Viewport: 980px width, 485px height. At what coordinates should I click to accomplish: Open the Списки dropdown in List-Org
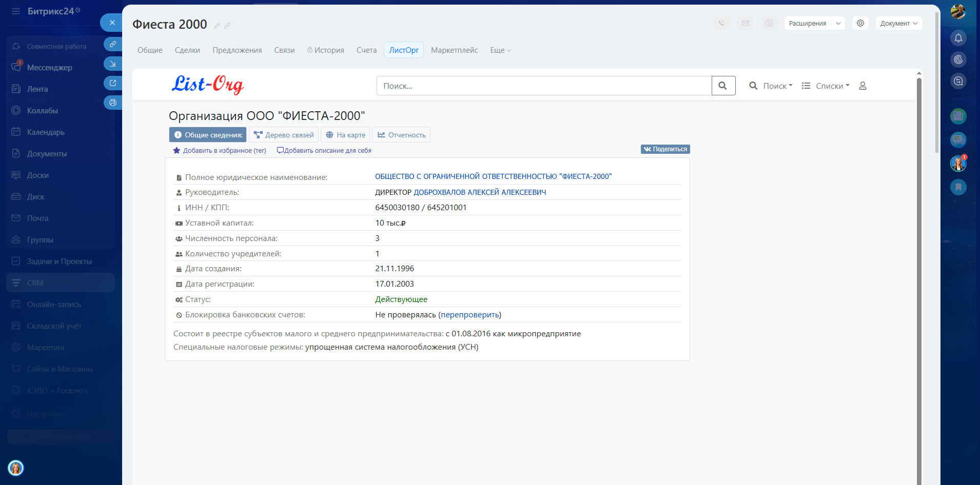(x=826, y=86)
